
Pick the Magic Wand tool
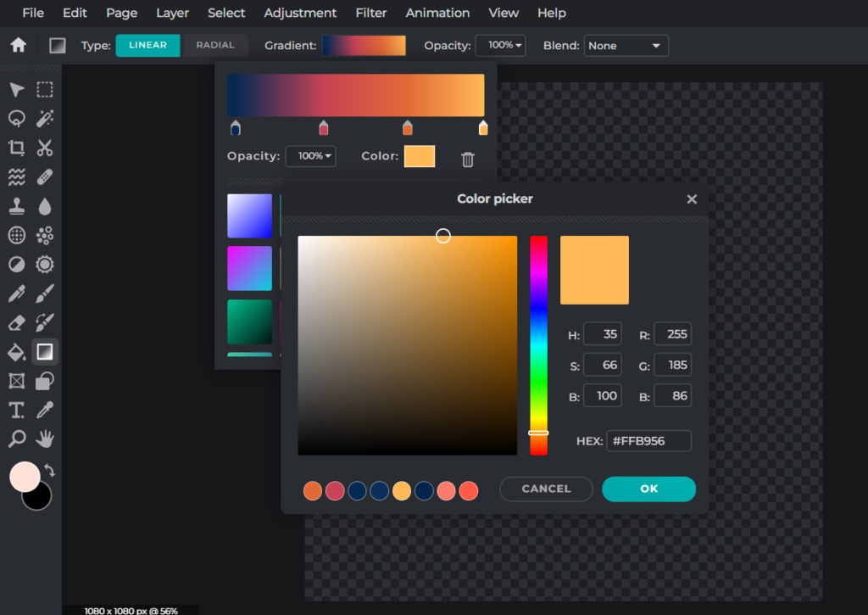click(x=44, y=119)
